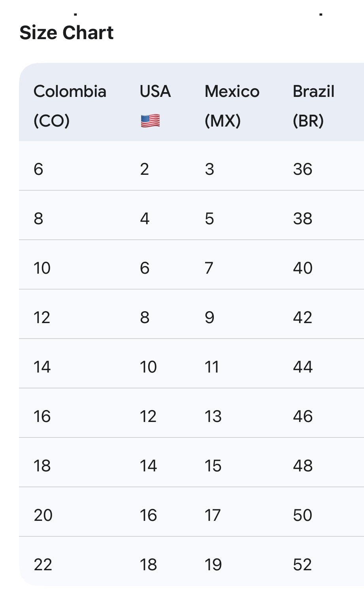364x594 pixels.
Task: Click Mexico size 13 cell
Action: 213,416
